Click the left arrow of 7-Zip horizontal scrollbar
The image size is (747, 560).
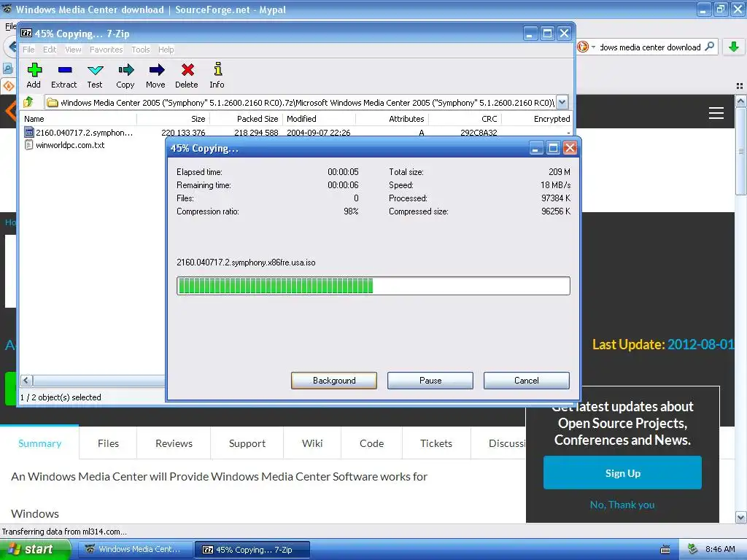(x=27, y=380)
